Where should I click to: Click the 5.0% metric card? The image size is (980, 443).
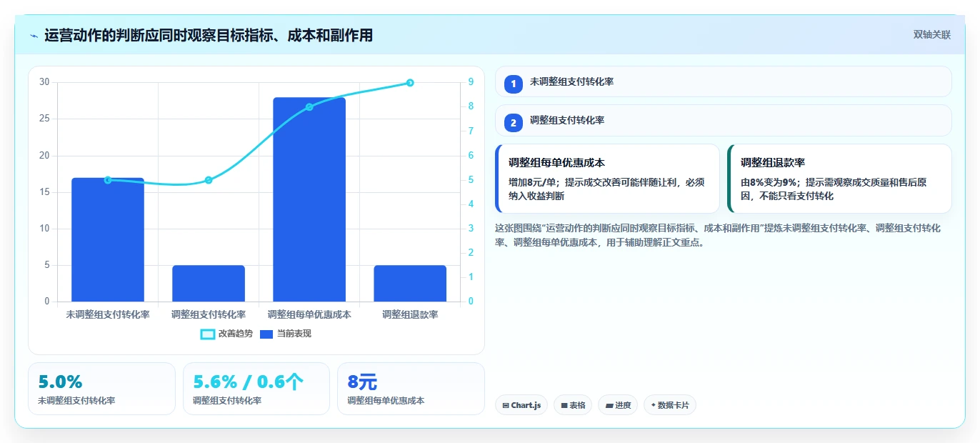pyautogui.click(x=101, y=389)
